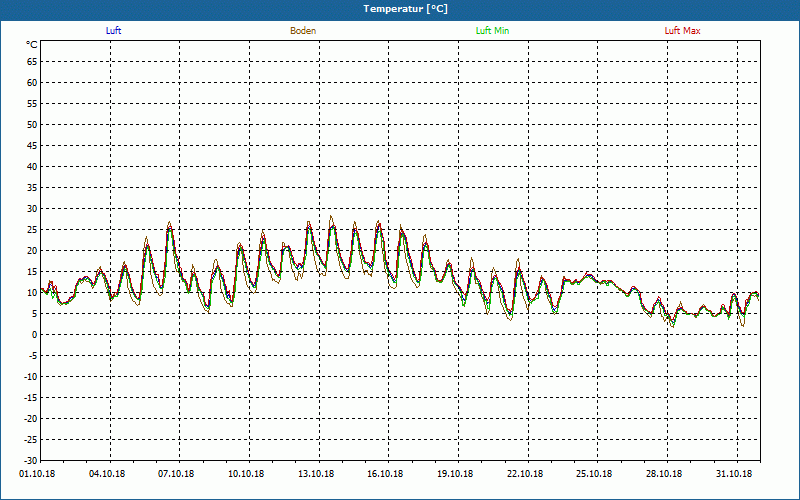This screenshot has height=500, width=800.
Task: Click the -30 value on temperature axis
Action: 31,460
